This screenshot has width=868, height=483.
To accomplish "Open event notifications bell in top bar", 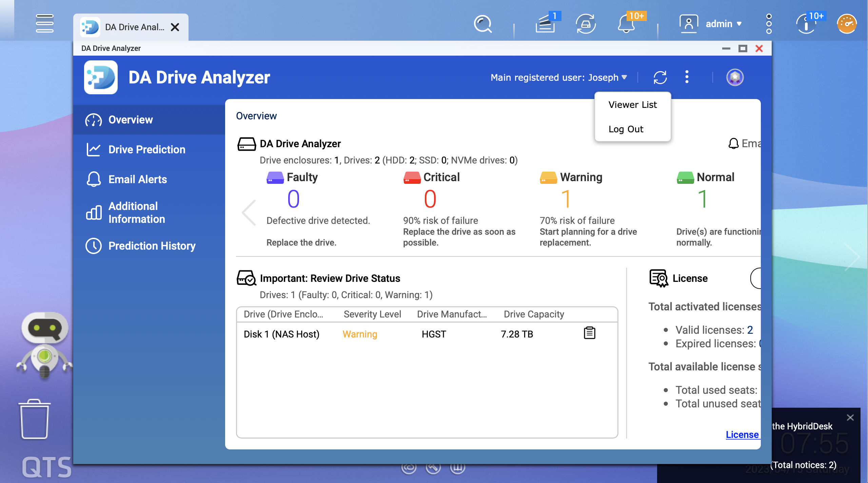I will [626, 24].
